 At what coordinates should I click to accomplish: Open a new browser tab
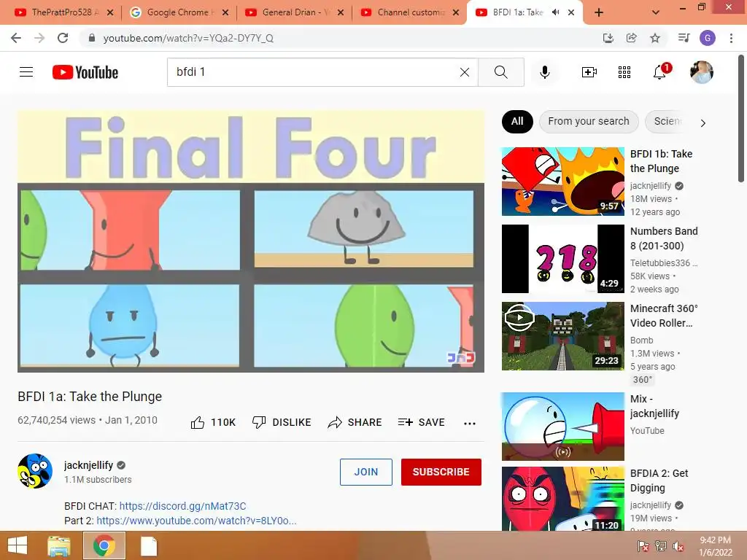pos(599,13)
